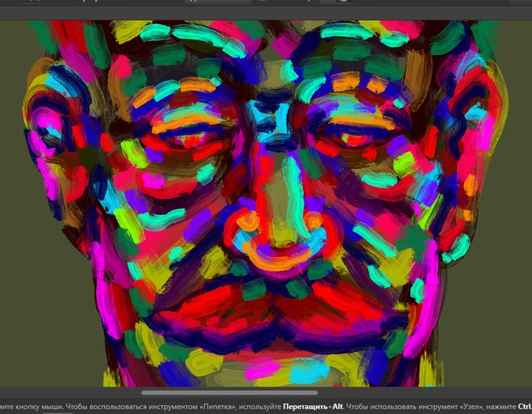Click the colorful portrait painting on the canvas
The height and width of the screenshot is (414, 532).
point(264,203)
